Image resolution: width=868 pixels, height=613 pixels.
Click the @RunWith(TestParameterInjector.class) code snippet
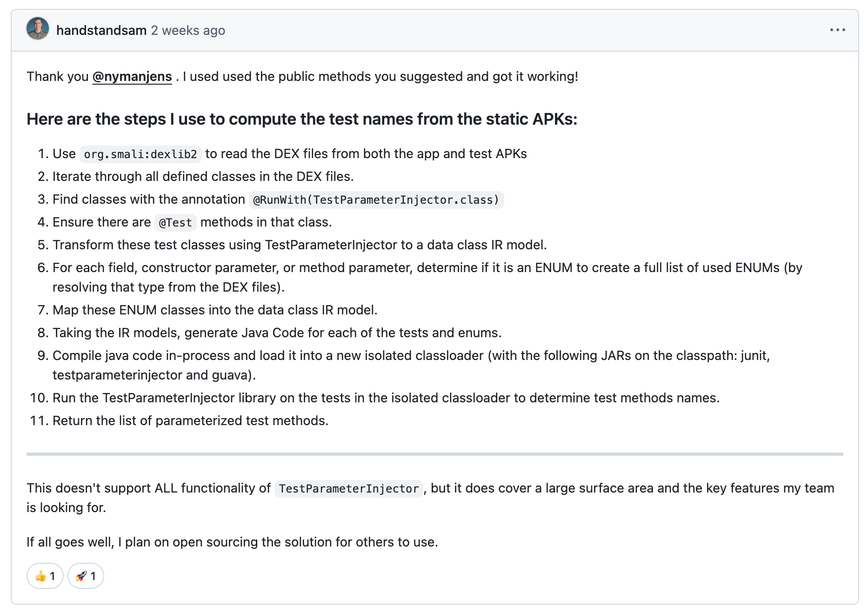pyautogui.click(x=376, y=200)
